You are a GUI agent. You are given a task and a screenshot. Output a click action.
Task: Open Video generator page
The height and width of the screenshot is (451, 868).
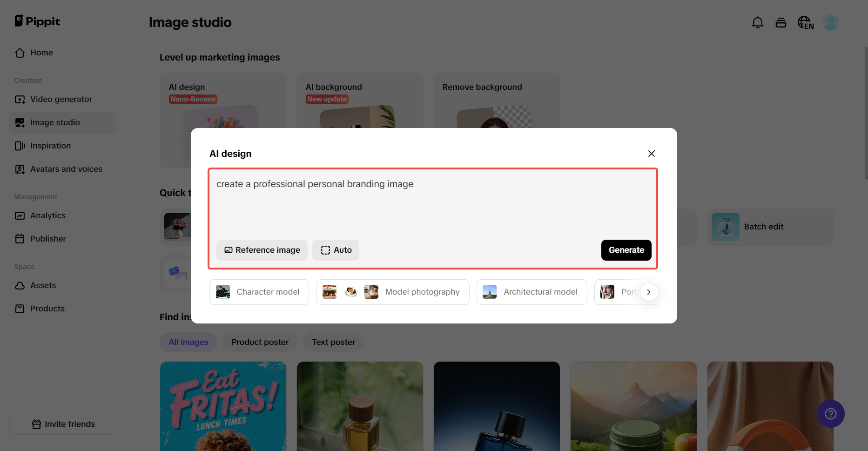[x=63, y=99]
